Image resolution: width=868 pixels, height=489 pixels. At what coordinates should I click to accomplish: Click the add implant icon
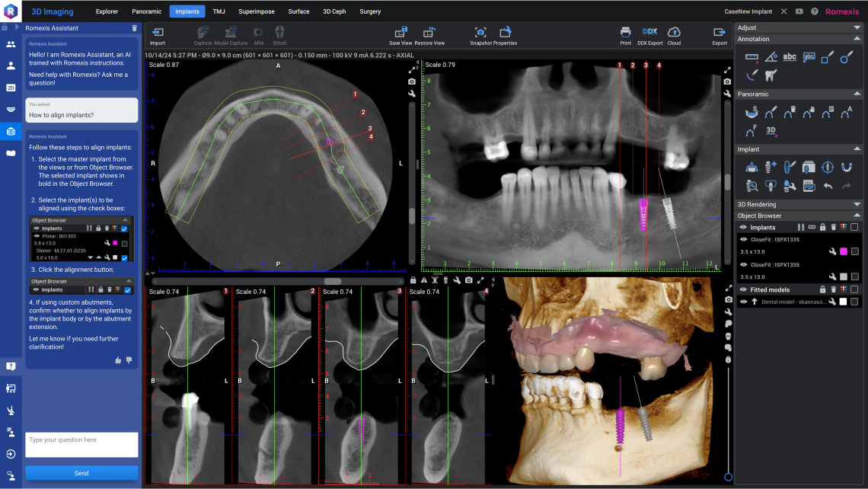tap(771, 167)
